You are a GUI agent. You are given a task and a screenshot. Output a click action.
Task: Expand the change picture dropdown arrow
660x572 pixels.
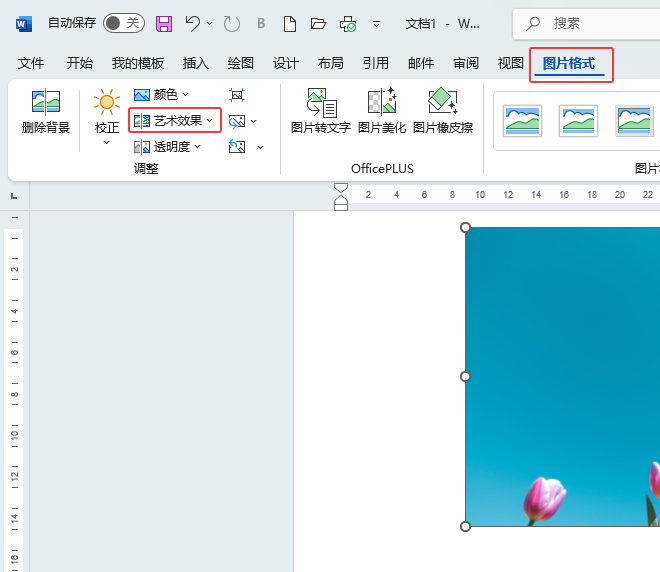coord(253,122)
